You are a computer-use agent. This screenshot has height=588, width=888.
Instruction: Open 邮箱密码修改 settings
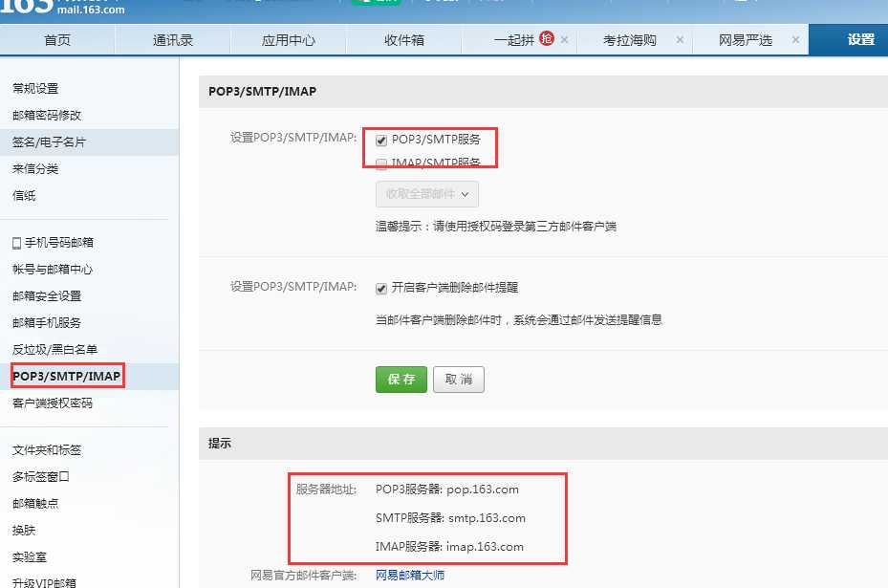tap(47, 115)
